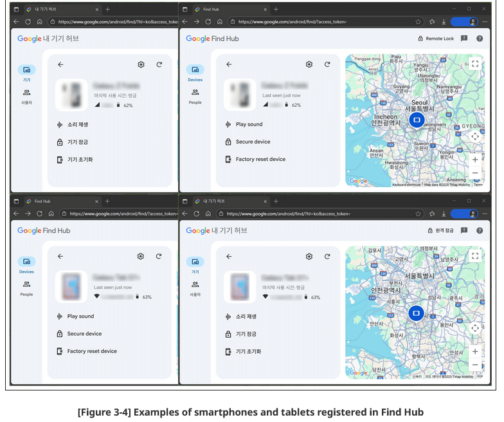Open settings gear in English panel with 62% battery
The image size is (504, 422).
pyautogui.click(x=309, y=64)
